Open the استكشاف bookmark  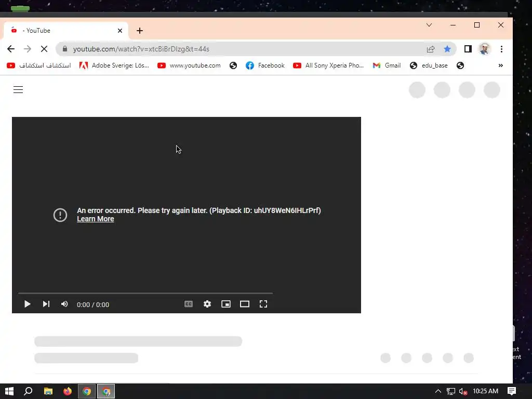[x=39, y=65]
